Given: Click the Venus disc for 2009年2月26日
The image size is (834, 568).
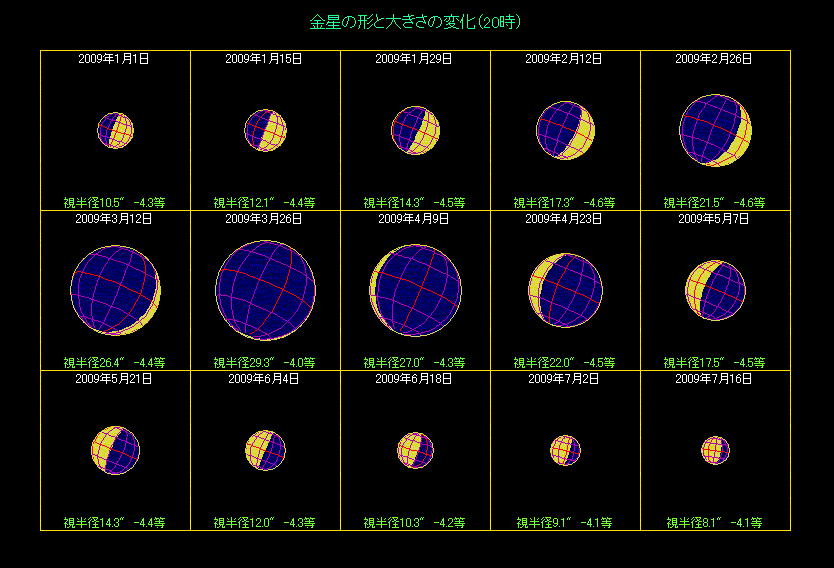Looking at the screenshot, I should (x=715, y=131).
